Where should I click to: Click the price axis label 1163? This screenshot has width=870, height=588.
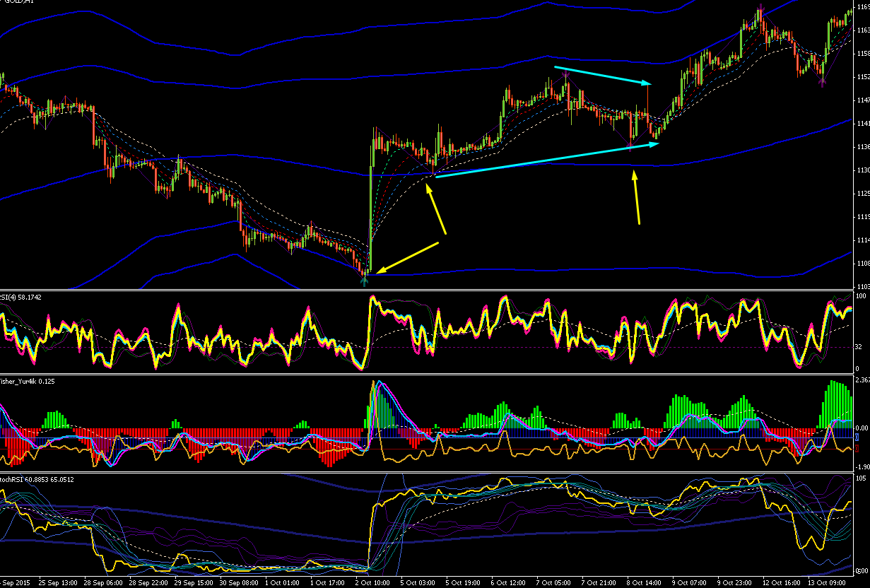click(x=863, y=30)
